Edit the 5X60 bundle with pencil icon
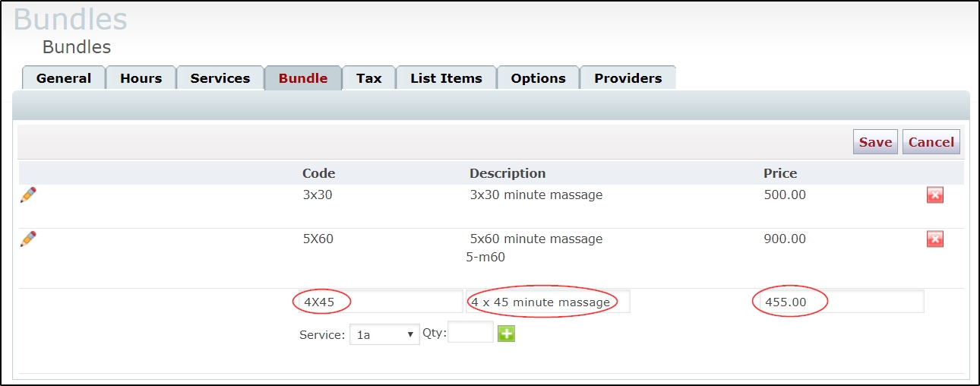The height and width of the screenshot is (386, 980). click(28, 239)
